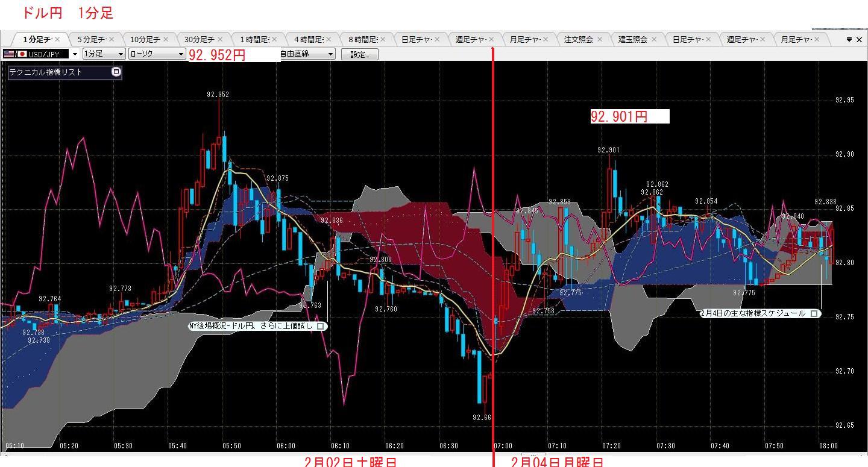Close the 1時間足 tab

click(274, 39)
